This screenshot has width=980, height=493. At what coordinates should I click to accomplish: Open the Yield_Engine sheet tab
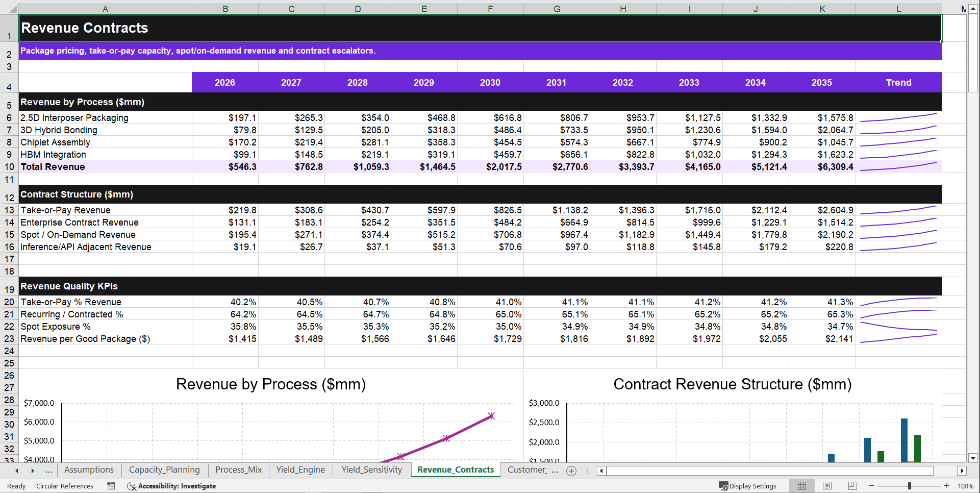pyautogui.click(x=300, y=470)
